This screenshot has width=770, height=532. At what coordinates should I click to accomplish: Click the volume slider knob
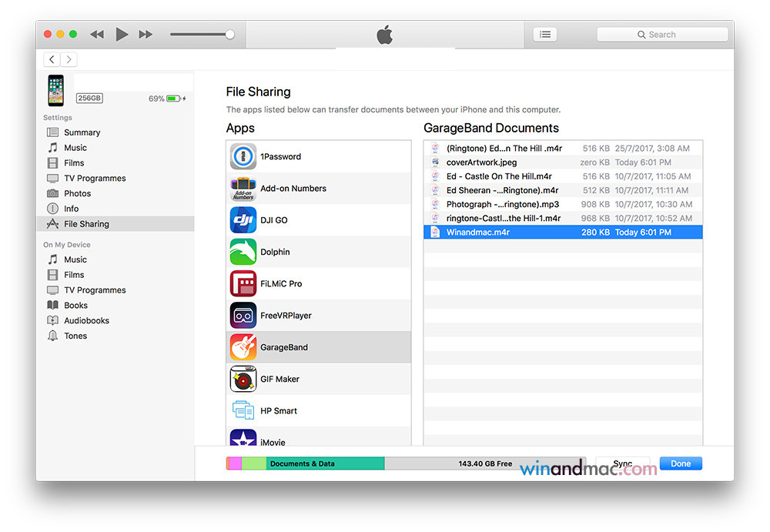(229, 34)
